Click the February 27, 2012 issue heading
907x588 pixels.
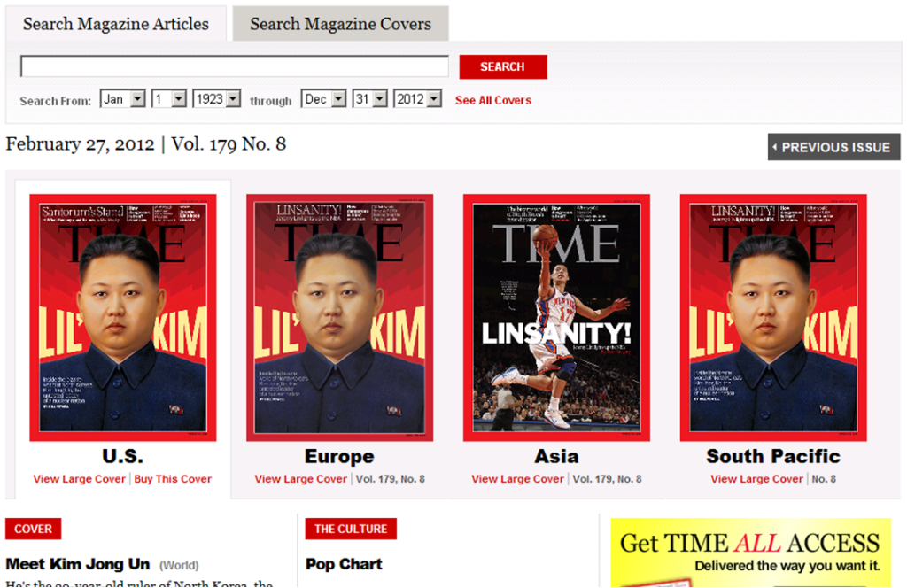[x=146, y=144]
